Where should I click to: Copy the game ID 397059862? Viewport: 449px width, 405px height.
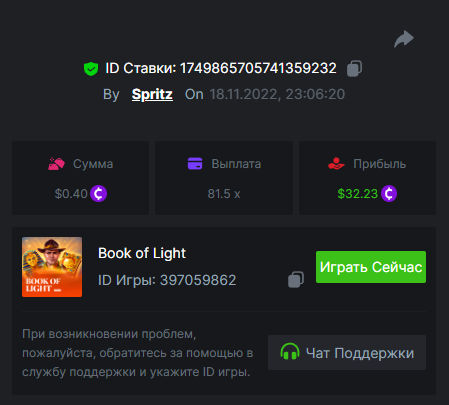296,279
